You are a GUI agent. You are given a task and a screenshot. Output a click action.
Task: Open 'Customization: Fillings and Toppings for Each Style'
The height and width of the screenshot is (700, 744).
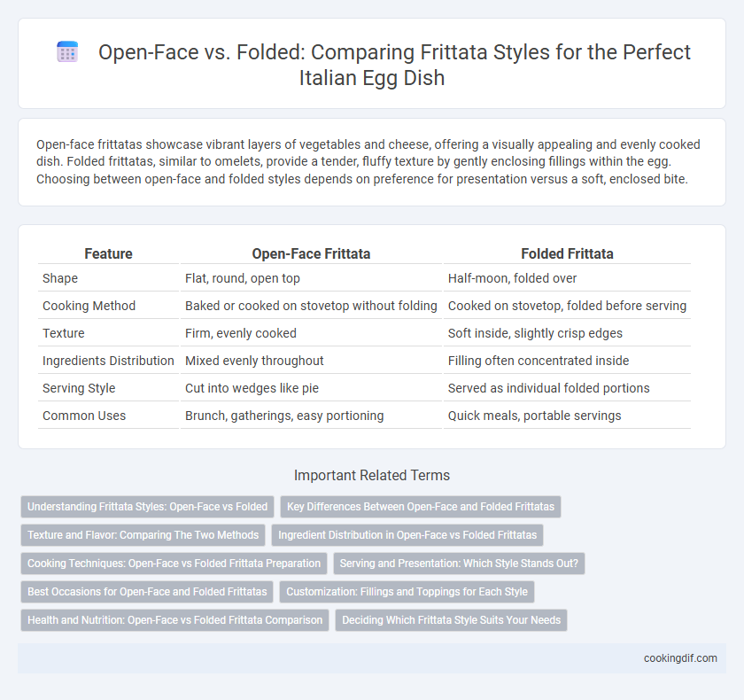coord(407,592)
